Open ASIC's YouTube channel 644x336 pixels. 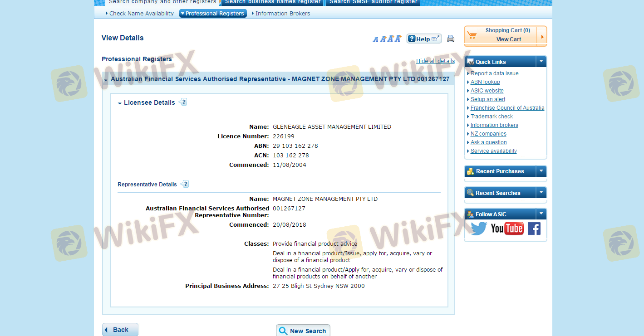coord(507,228)
